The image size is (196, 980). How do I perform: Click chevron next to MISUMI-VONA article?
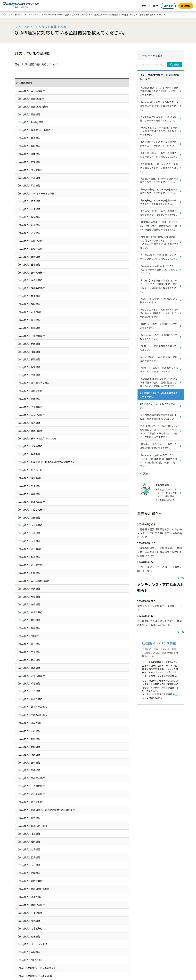[180, 226]
